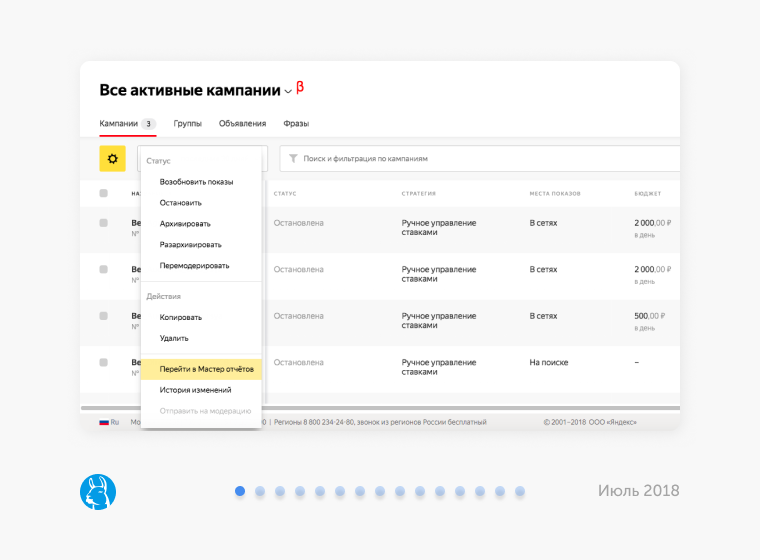This screenshot has height=560, width=760.
Task: Switch to the 'Группы' tab
Action: click(x=187, y=124)
